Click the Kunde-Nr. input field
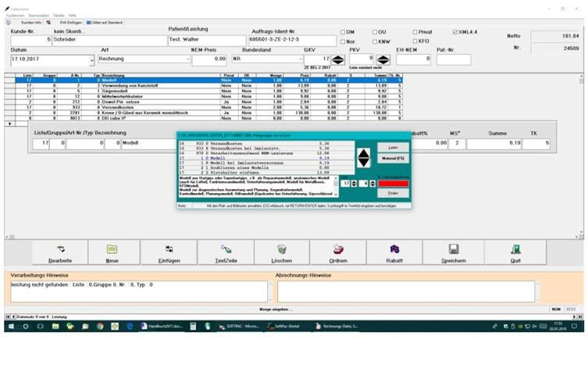Image resolution: width=588 pixels, height=365 pixels. (x=31, y=41)
